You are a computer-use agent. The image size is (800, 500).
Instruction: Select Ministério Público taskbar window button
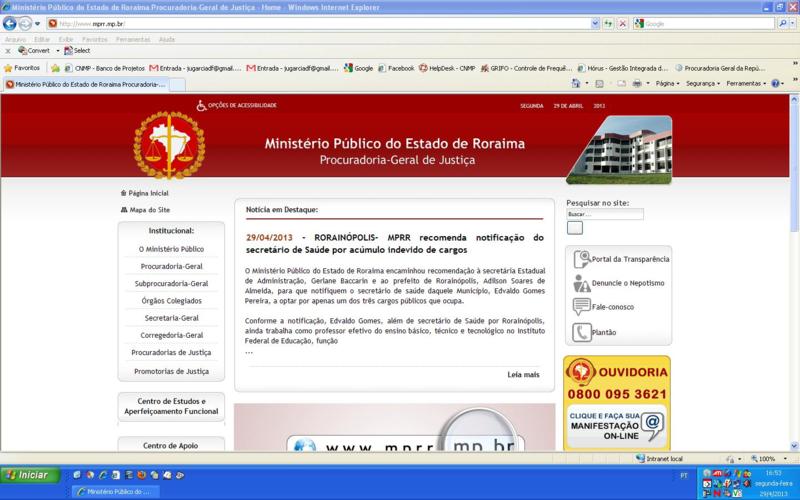116,492
